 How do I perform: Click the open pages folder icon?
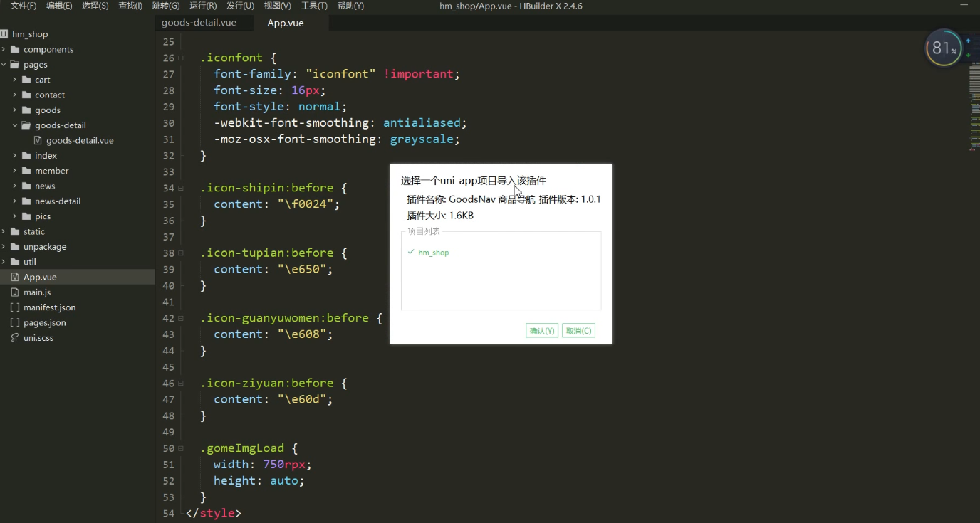coord(15,65)
